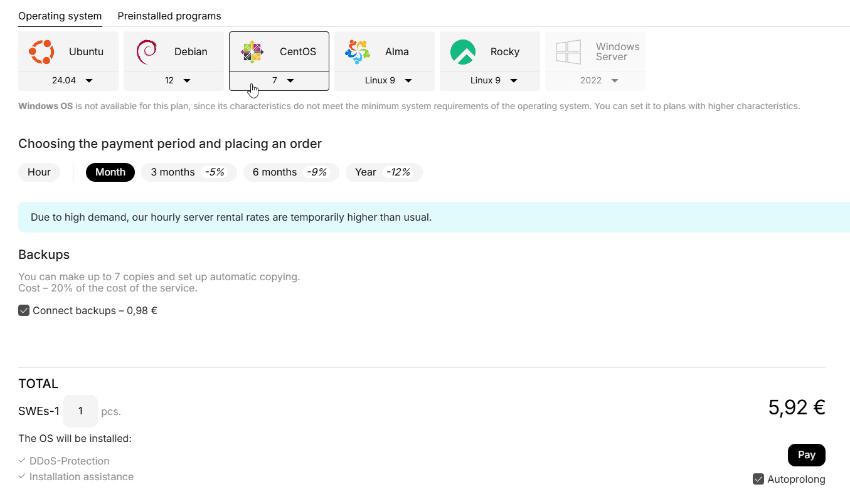
Task: Choose the Year -12% payment period
Action: coord(384,172)
